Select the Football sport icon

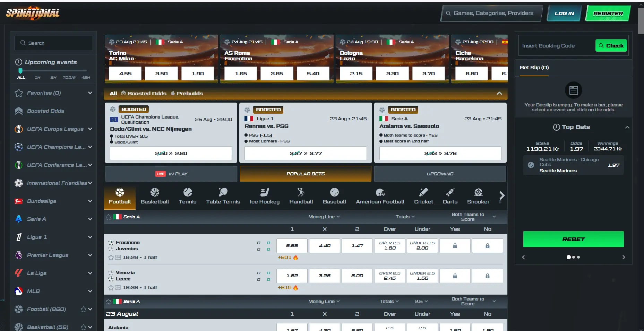(x=120, y=192)
